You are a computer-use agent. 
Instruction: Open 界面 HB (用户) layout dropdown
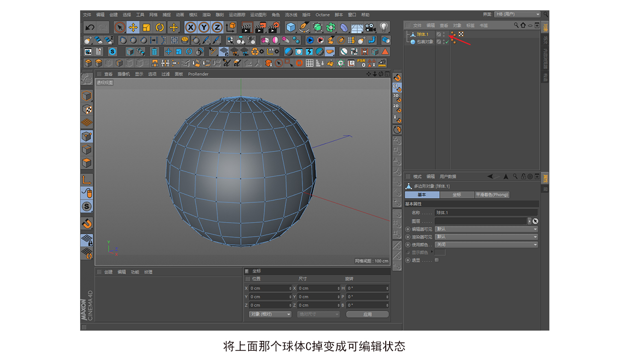pyautogui.click(x=517, y=14)
